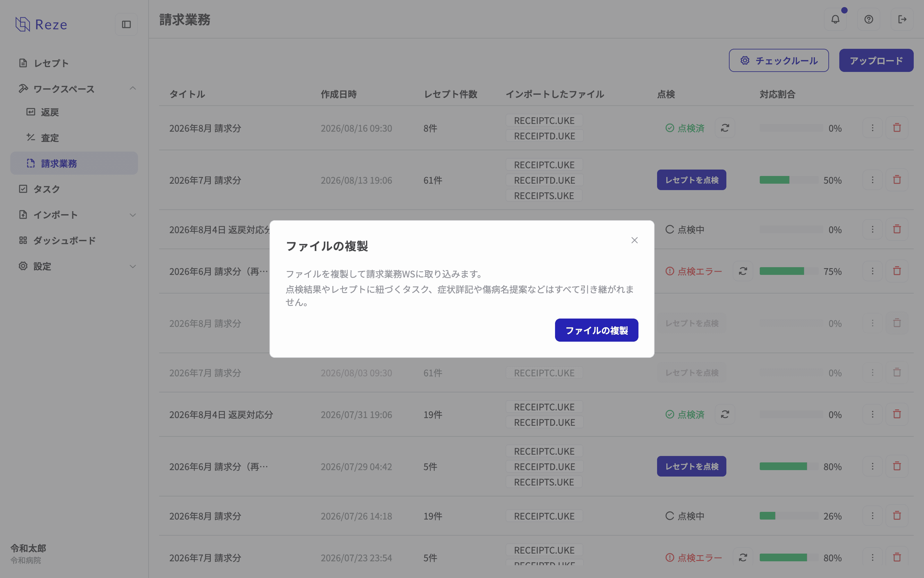Click the 26% progress bar
Screen dimensions: 924x578
[789, 516]
